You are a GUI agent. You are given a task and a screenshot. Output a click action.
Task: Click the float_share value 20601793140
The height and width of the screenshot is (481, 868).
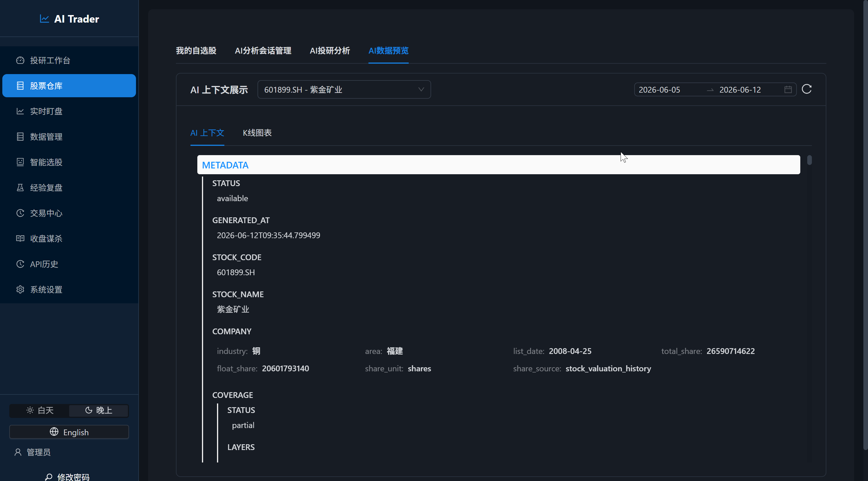285,368
